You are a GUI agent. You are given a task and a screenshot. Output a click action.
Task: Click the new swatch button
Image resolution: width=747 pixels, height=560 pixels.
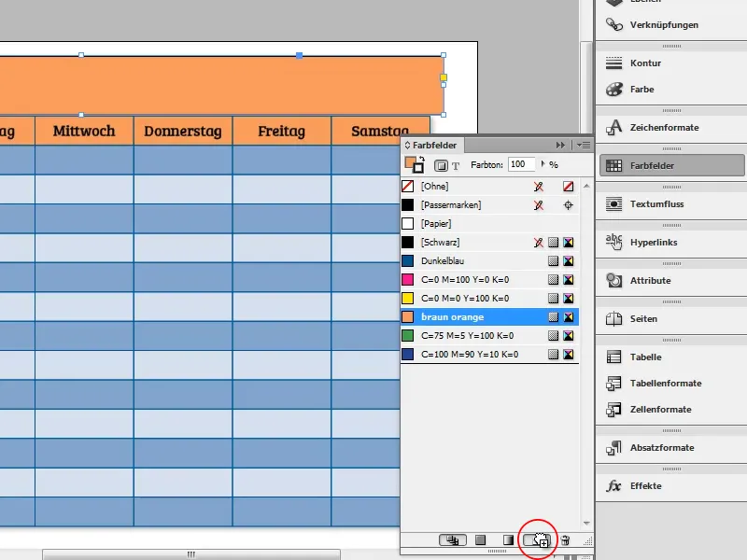click(537, 540)
